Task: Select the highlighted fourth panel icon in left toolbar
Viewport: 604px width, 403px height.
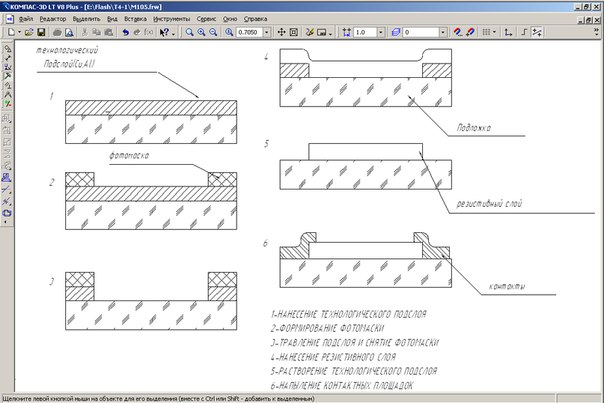Action: pos(7,76)
